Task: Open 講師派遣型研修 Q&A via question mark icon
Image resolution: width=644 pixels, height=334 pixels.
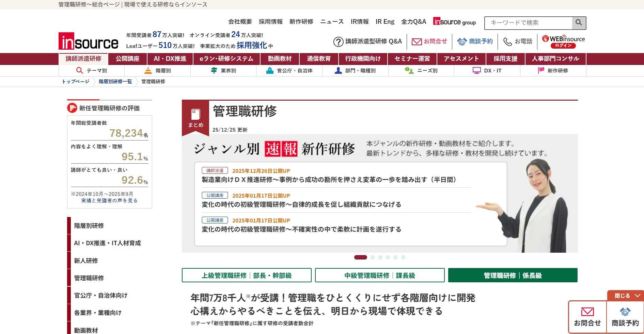Action: pyautogui.click(x=338, y=41)
